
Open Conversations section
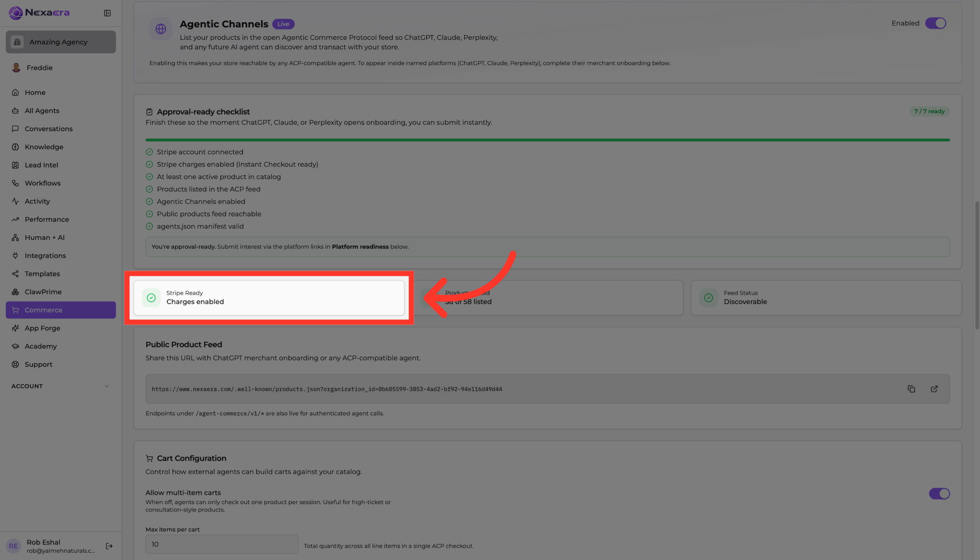click(x=61, y=129)
